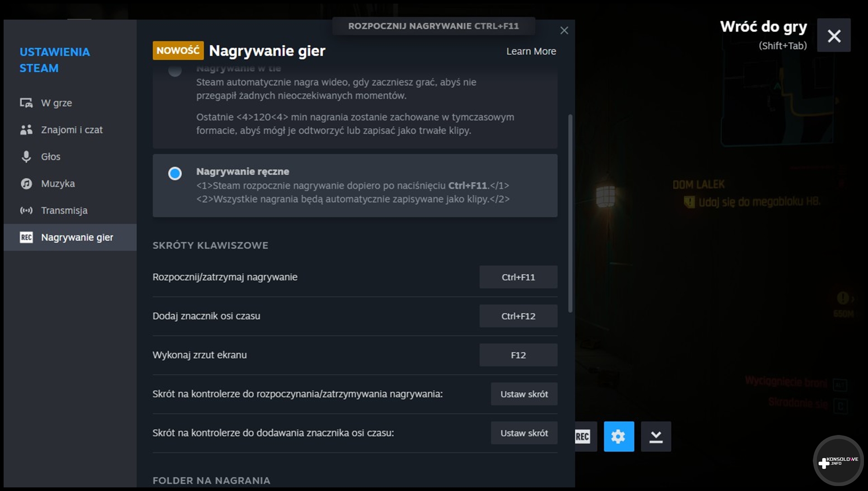Click the 'Muzyka' music note icon
868x491 pixels.
26,183
